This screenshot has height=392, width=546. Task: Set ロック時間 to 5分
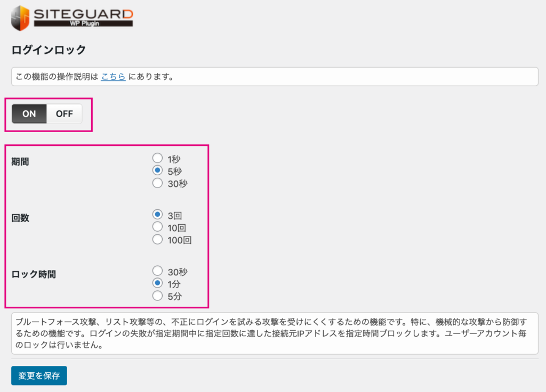tap(157, 296)
